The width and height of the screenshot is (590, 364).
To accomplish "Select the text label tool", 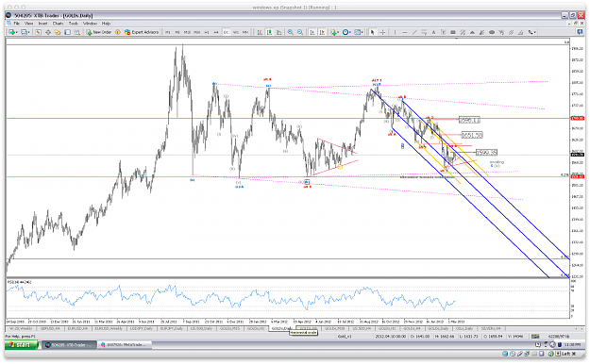I will (x=444, y=32).
